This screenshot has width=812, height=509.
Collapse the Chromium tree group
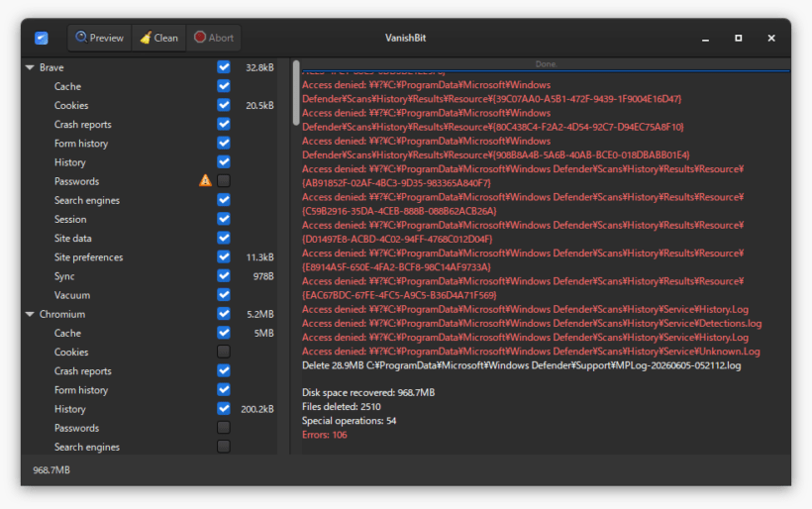30,314
